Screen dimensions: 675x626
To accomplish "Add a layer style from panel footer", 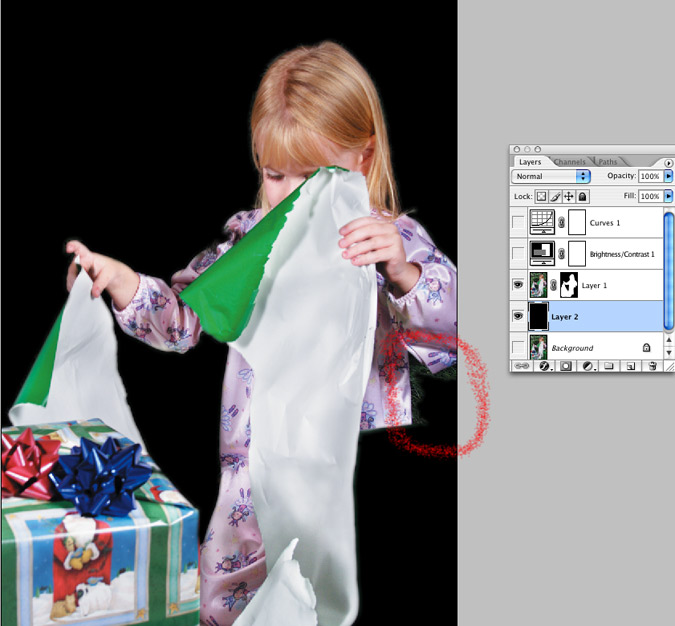I will [x=545, y=366].
